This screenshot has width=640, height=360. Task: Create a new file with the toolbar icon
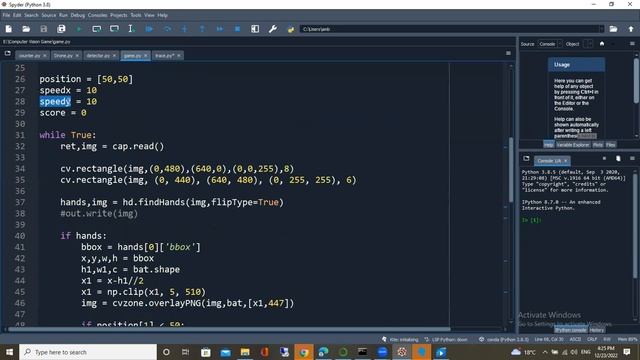tap(9, 29)
